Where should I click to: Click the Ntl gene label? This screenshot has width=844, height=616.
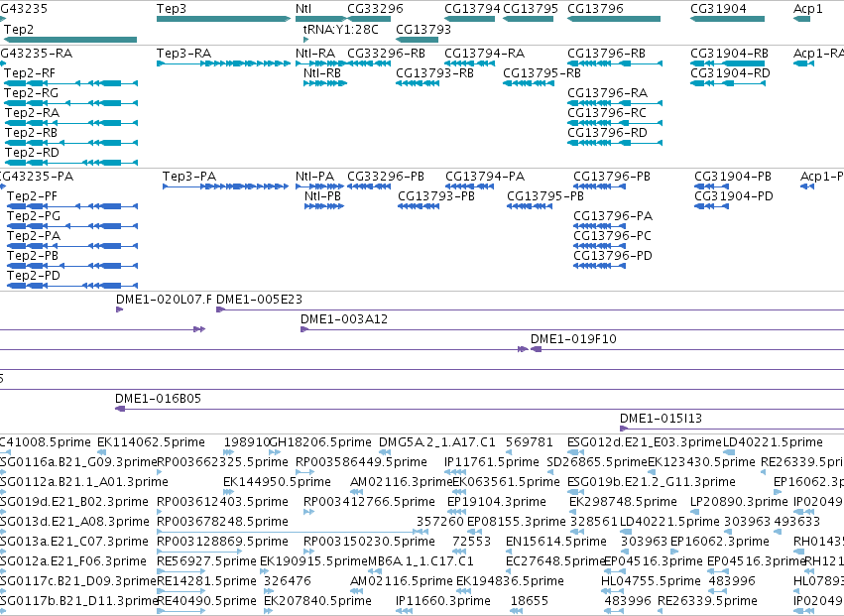click(x=303, y=9)
